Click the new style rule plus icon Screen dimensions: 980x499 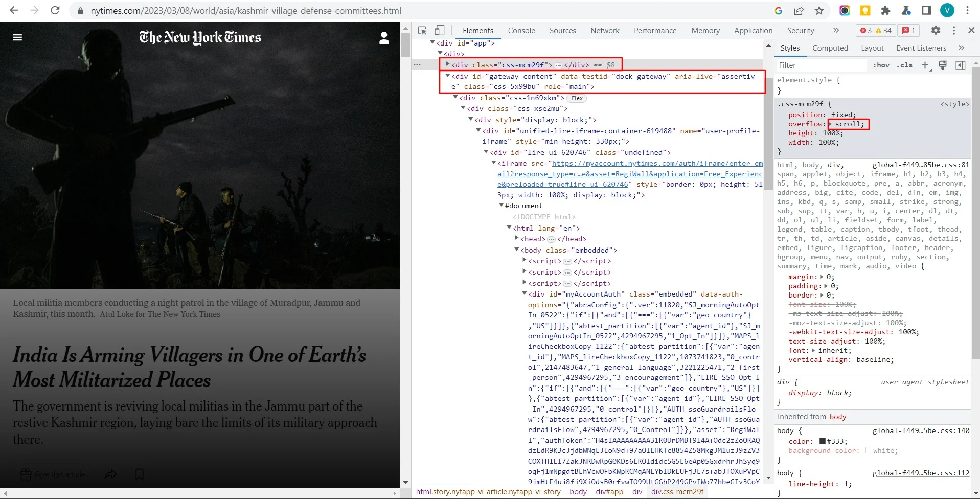(925, 65)
